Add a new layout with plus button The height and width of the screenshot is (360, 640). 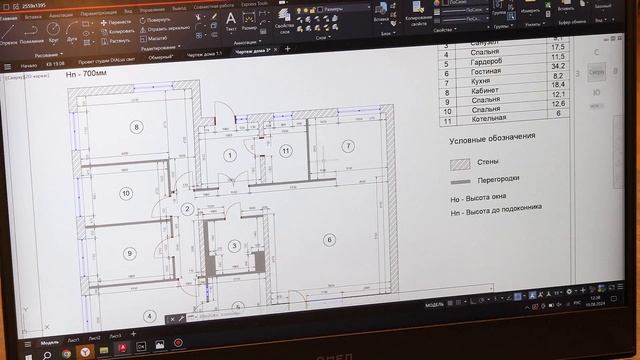tap(133, 334)
